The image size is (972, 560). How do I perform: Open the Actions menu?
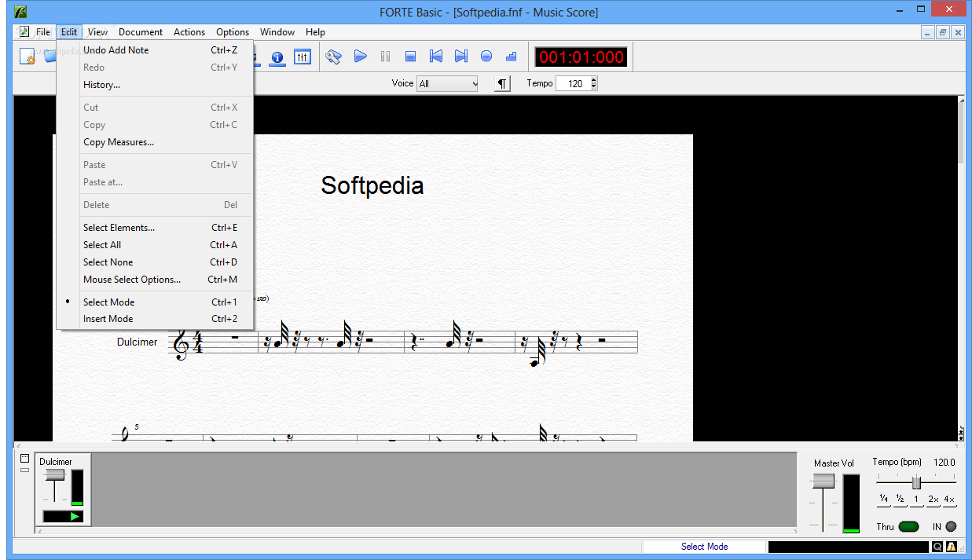pyautogui.click(x=189, y=32)
